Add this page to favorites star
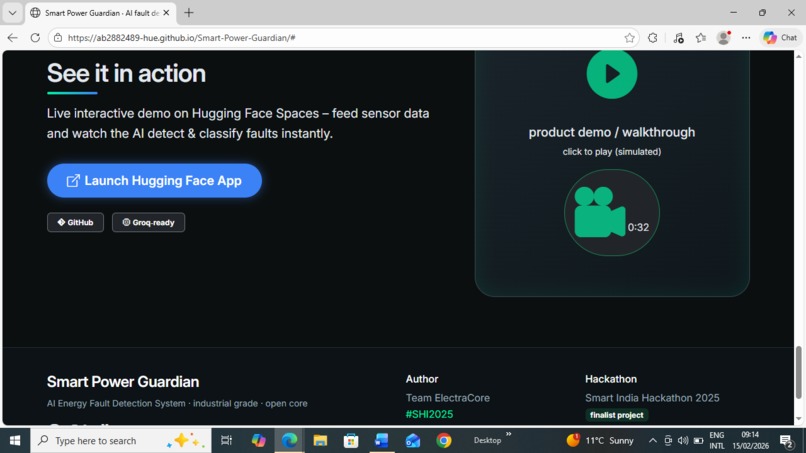 pyautogui.click(x=629, y=38)
